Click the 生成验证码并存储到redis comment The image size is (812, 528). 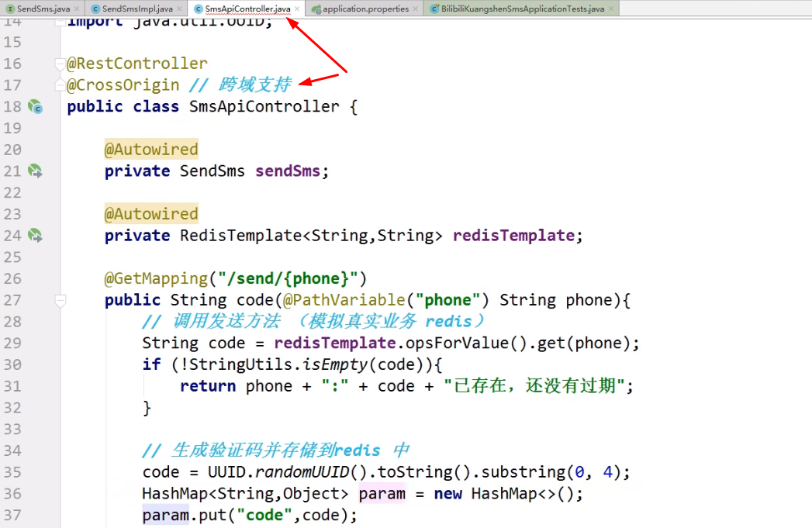point(276,450)
